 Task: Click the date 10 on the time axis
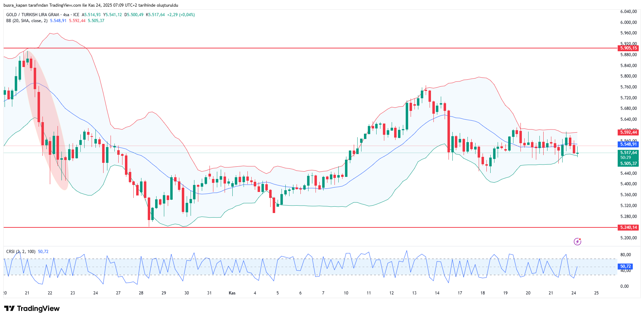tap(346, 293)
